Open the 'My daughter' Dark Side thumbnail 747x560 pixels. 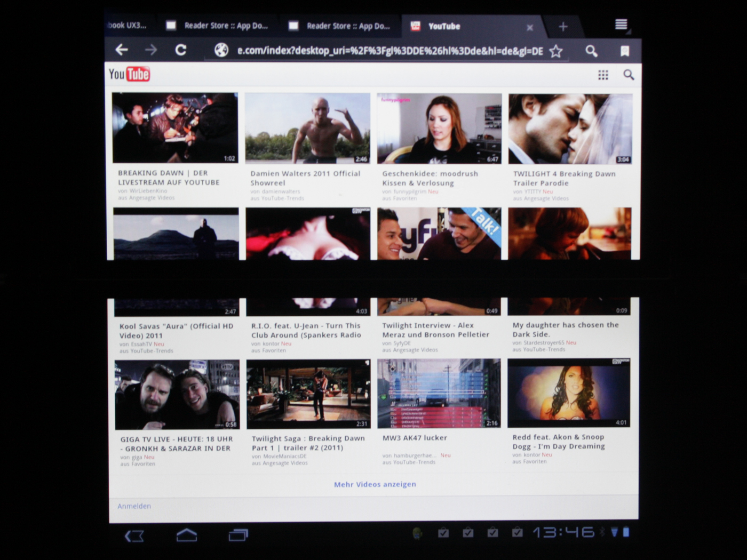pos(569,261)
